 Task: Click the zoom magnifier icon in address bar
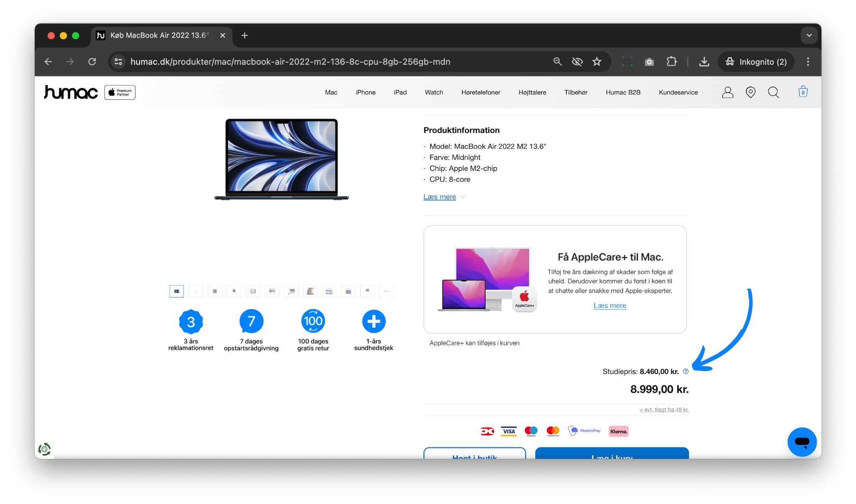[557, 62]
